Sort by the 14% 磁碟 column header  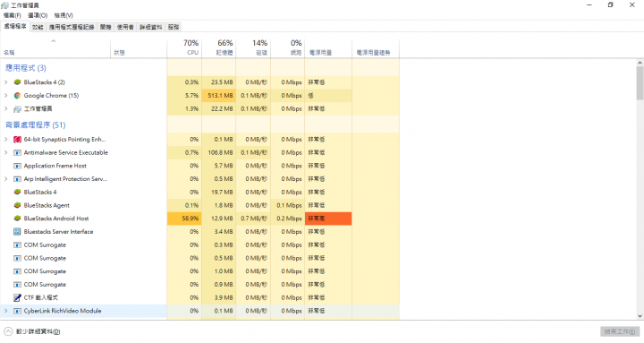tap(253, 47)
